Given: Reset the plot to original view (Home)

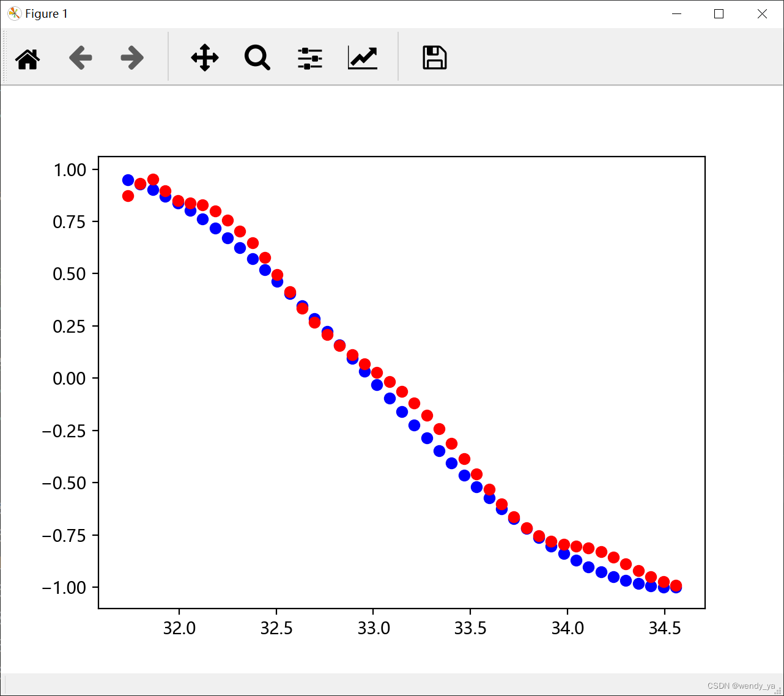Looking at the screenshot, I should tap(28, 59).
